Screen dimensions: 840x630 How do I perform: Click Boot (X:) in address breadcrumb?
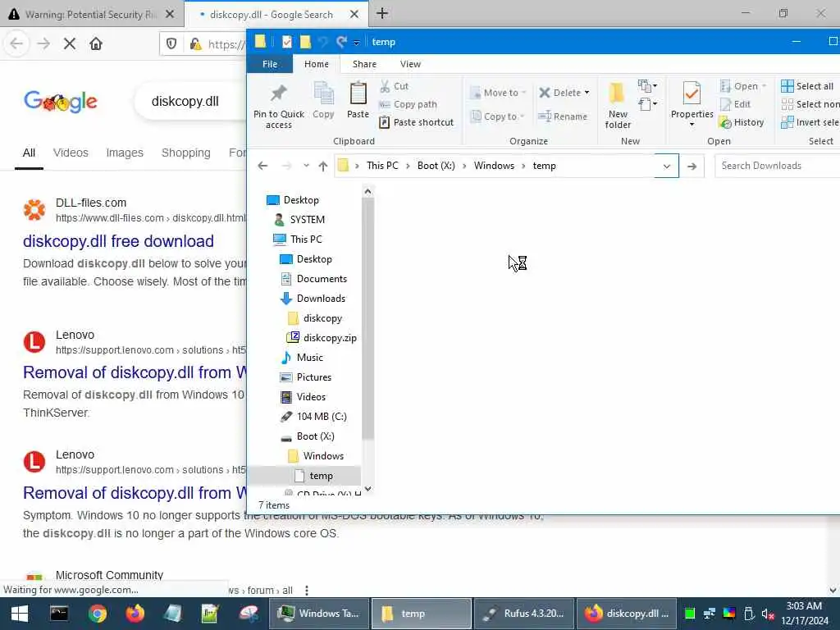[x=436, y=166]
